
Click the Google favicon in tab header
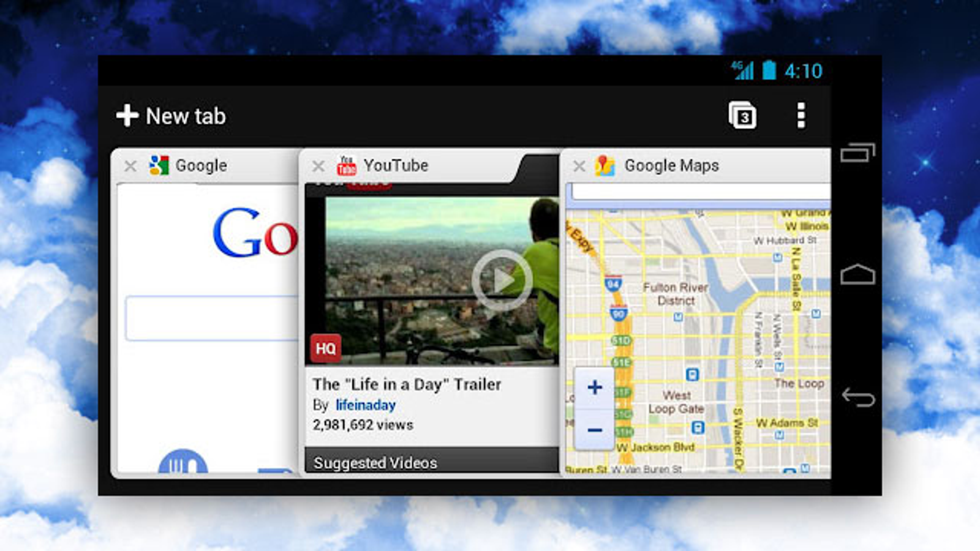click(159, 165)
